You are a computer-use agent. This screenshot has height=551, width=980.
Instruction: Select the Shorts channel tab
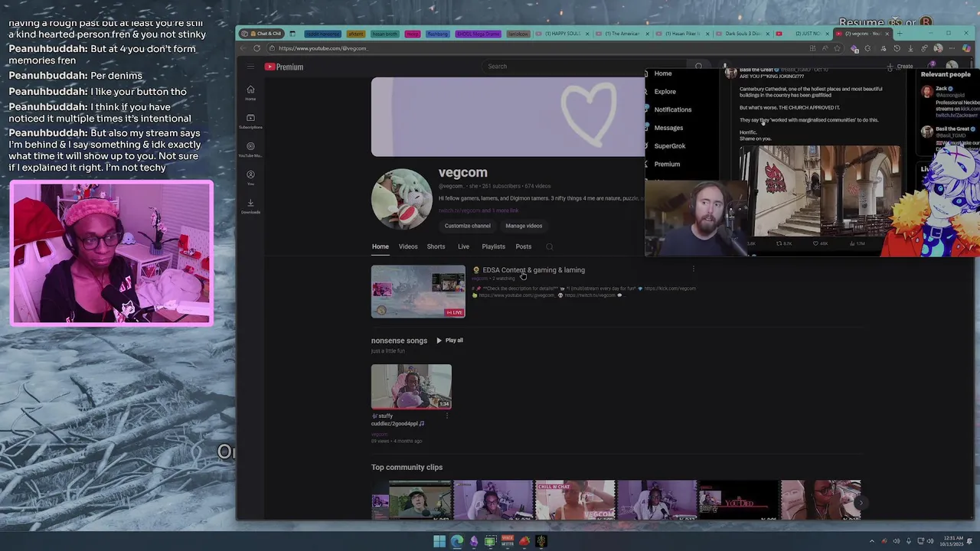(436, 246)
